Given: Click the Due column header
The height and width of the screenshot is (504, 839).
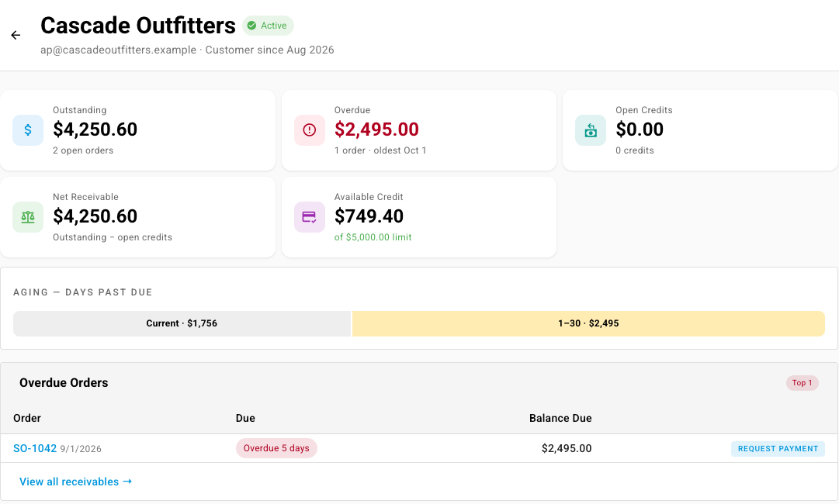Looking at the screenshot, I should point(245,418).
